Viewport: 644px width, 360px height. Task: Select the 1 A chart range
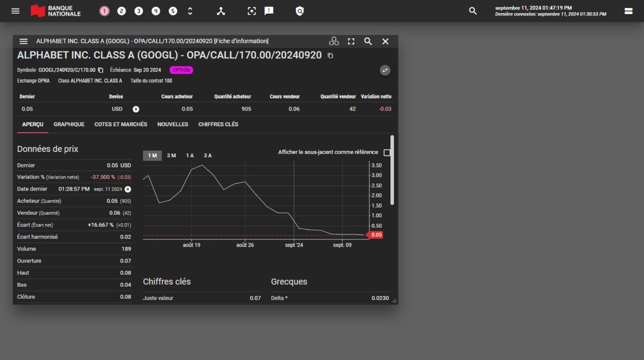[190, 155]
